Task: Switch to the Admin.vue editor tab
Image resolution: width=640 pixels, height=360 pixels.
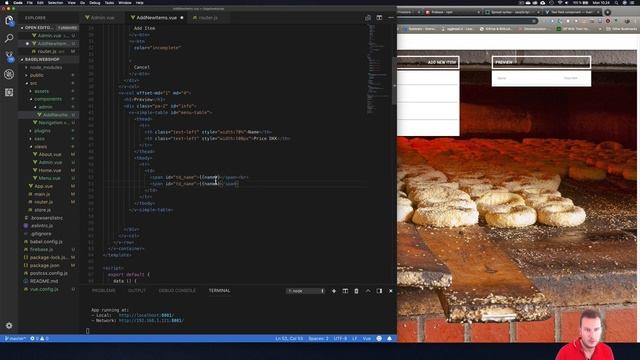Action: (x=102, y=18)
